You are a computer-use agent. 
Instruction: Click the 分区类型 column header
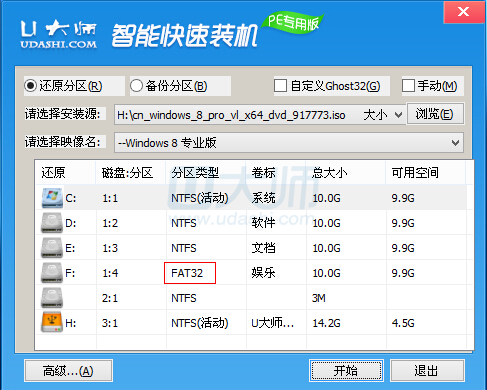tap(195, 173)
